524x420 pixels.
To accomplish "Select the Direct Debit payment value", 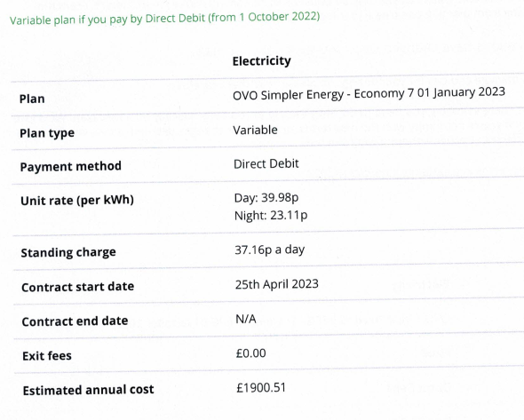I will coord(266,163).
